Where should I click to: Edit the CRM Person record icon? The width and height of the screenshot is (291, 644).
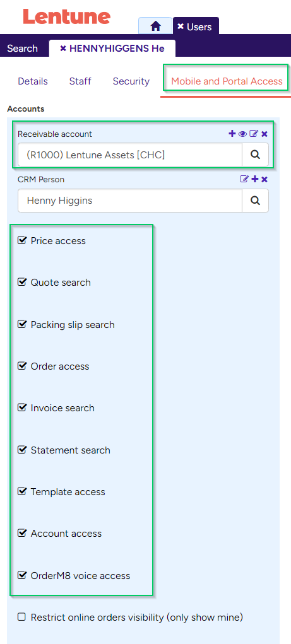point(244,179)
